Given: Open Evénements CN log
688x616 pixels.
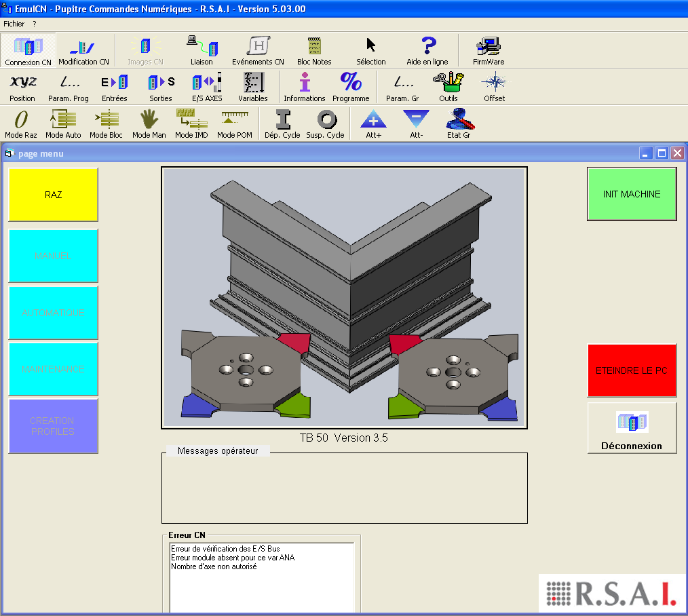Looking at the screenshot, I should click(258, 51).
